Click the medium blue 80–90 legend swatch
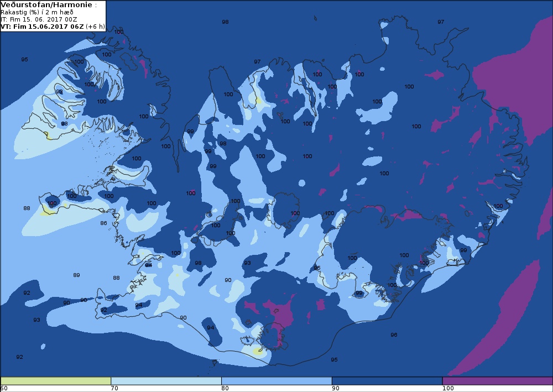 [276, 381]
